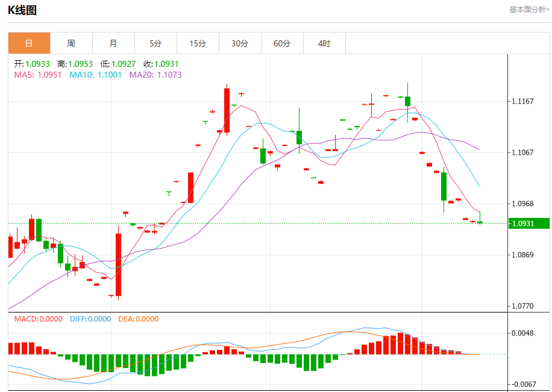Click the DEA:0.0000 indicator label
The height and width of the screenshot is (392, 552).
(x=139, y=319)
